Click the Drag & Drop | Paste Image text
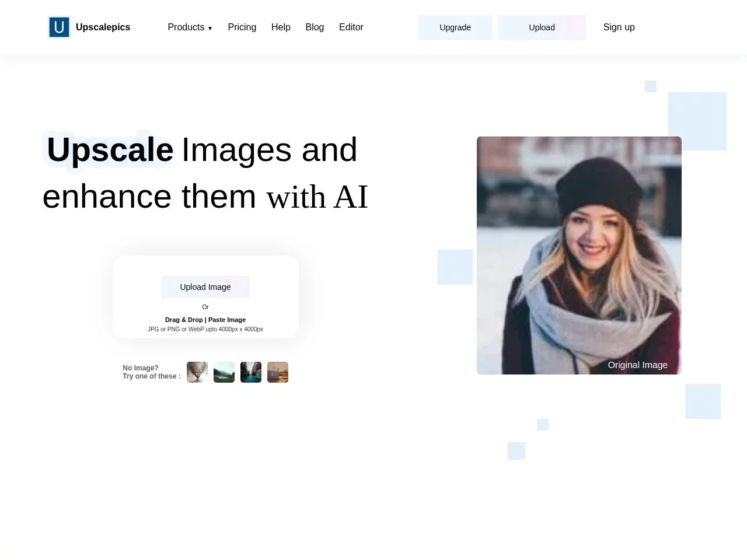747x560 pixels. pyautogui.click(x=205, y=320)
